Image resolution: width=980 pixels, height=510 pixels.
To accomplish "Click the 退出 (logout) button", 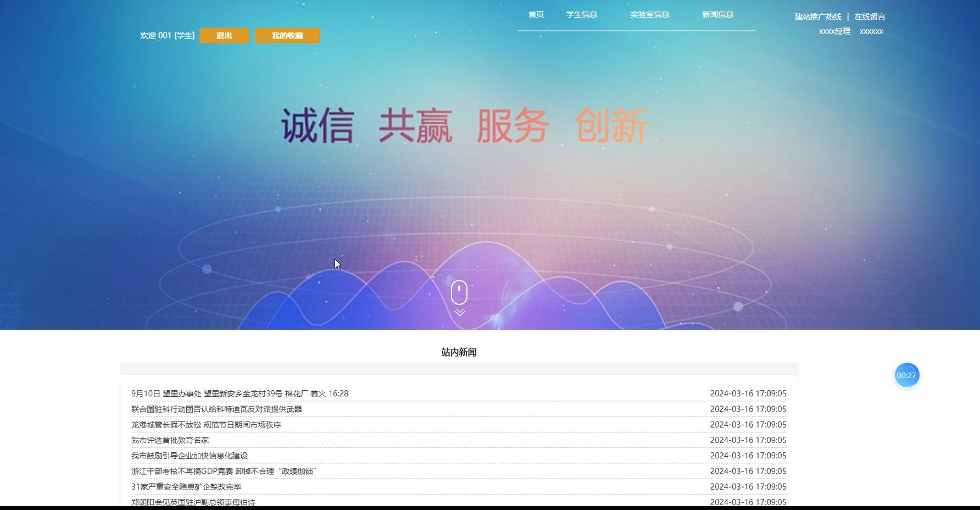I will tap(224, 35).
